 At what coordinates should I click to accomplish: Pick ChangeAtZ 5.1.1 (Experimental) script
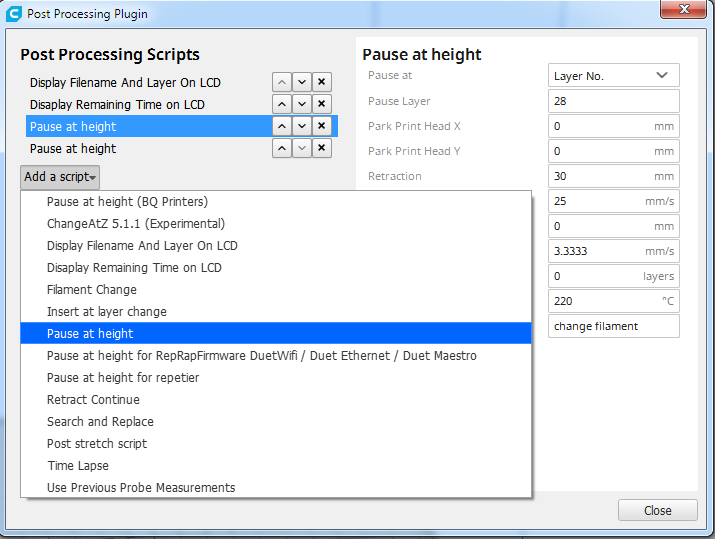pyautogui.click(x=136, y=224)
